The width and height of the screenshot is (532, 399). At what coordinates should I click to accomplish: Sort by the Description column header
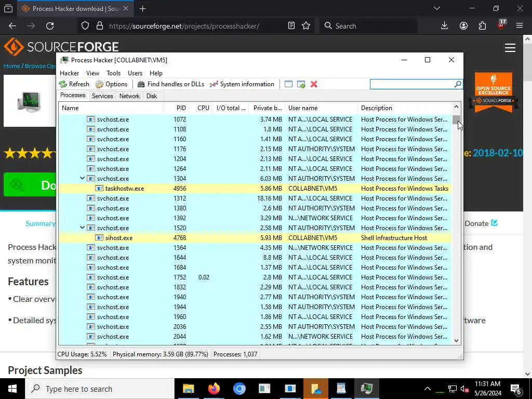pos(405,108)
